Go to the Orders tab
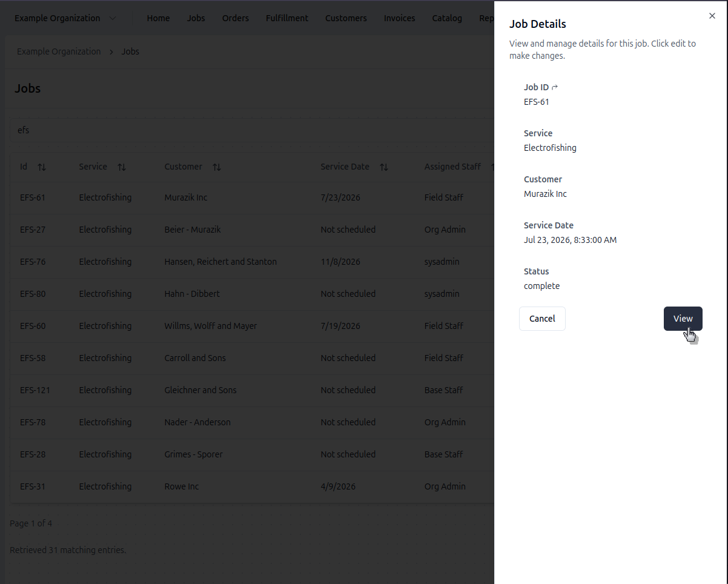This screenshot has width=728, height=584. [235, 18]
